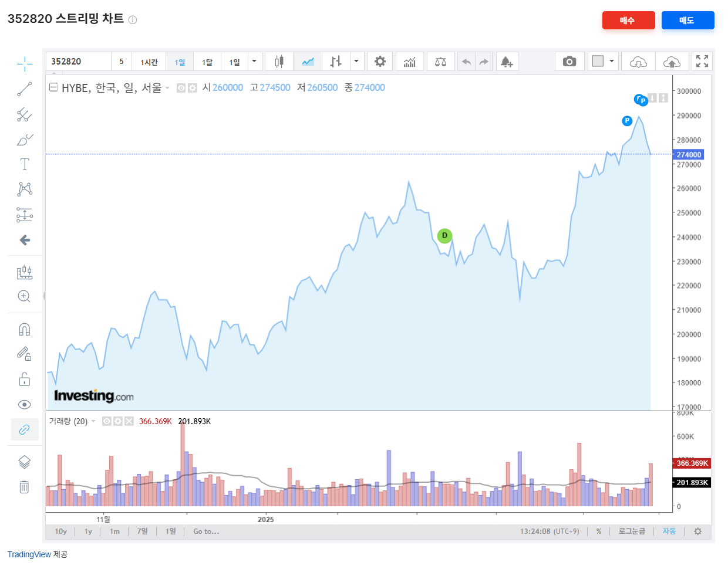728x569 pixels.
Task: Click the undo arrow
Action: point(467,62)
